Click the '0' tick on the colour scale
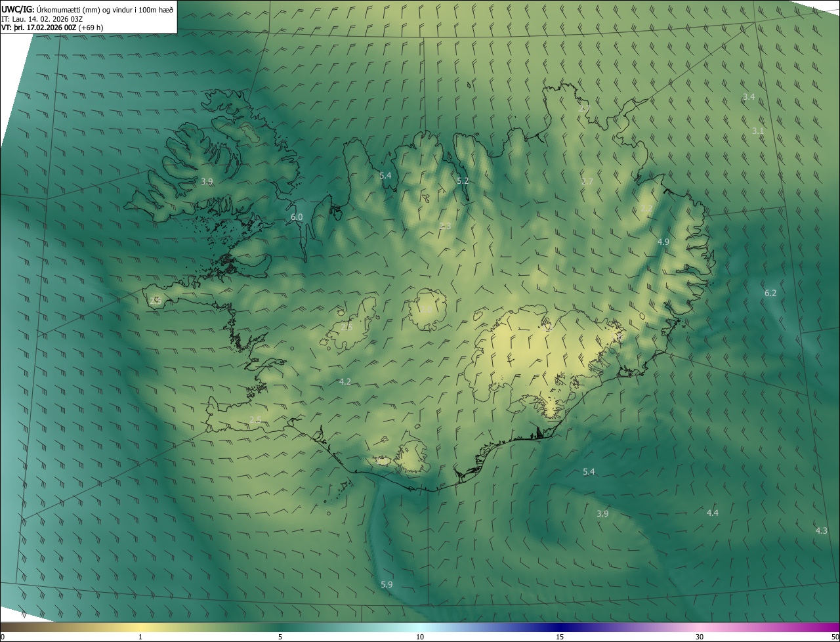840x642 pixels. 2,637
